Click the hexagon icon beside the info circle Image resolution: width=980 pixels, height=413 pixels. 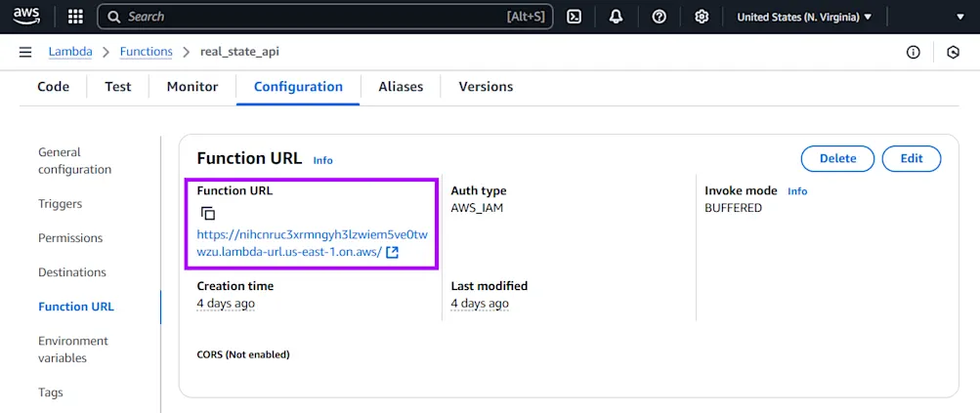[953, 53]
